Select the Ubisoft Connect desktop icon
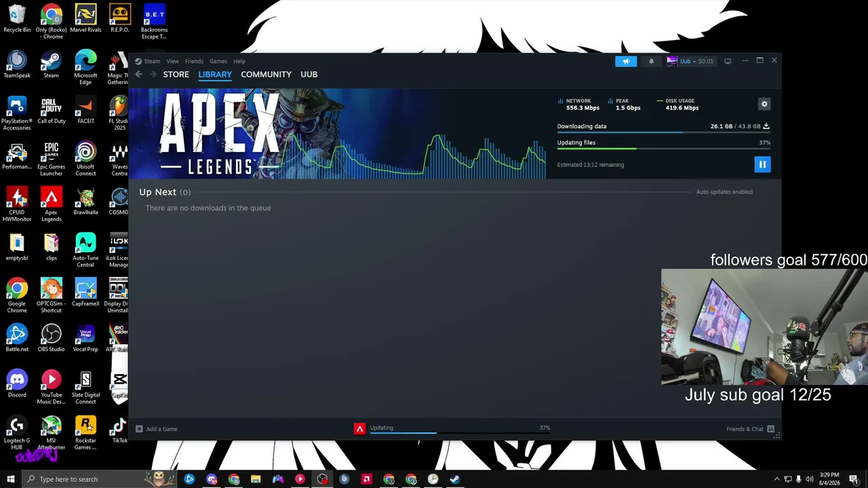The image size is (868, 488). tap(85, 159)
